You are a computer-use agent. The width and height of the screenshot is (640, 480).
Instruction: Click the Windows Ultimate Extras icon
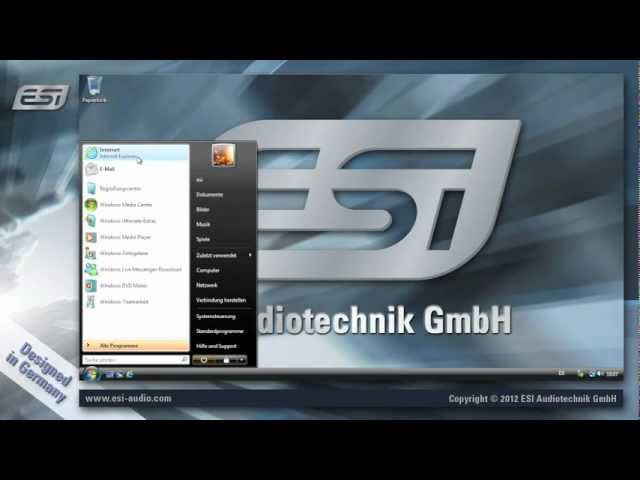(91, 221)
